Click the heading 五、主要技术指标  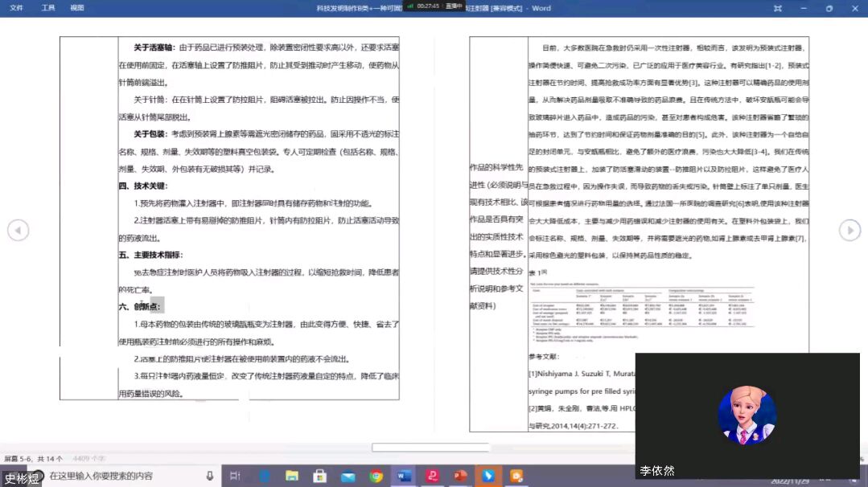(150, 255)
